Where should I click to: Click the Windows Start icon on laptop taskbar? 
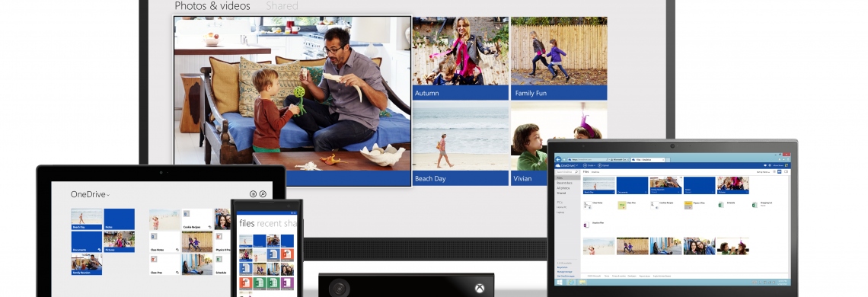coord(560,283)
